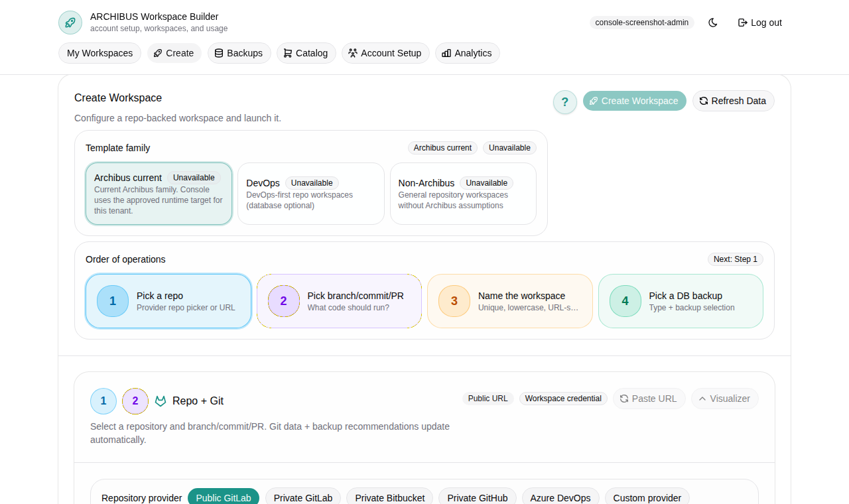
Task: Open the Create tab
Action: 174,52
